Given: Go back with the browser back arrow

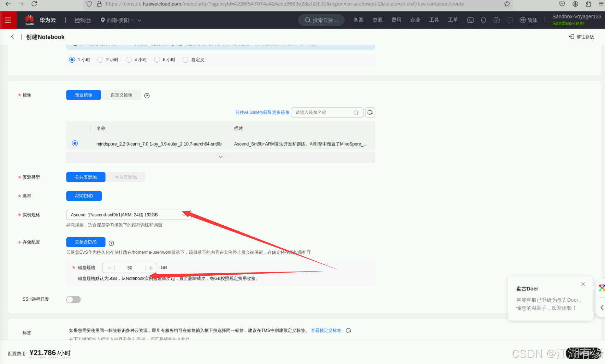Looking at the screenshot, I should [8, 4].
